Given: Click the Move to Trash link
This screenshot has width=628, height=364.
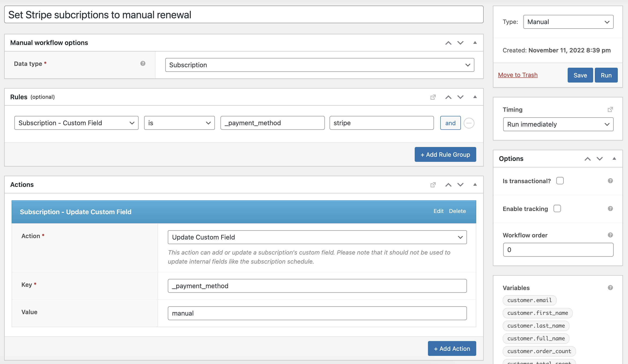Looking at the screenshot, I should (x=518, y=75).
